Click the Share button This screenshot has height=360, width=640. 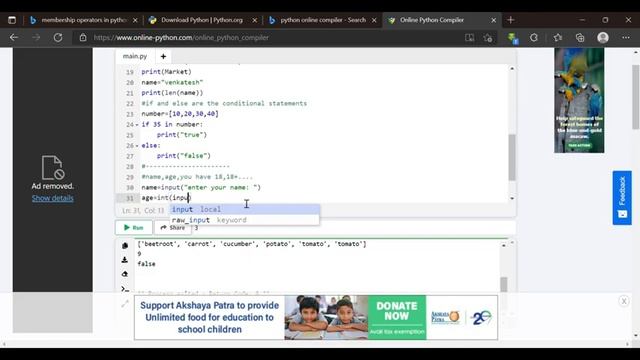pyautogui.click(x=173, y=227)
